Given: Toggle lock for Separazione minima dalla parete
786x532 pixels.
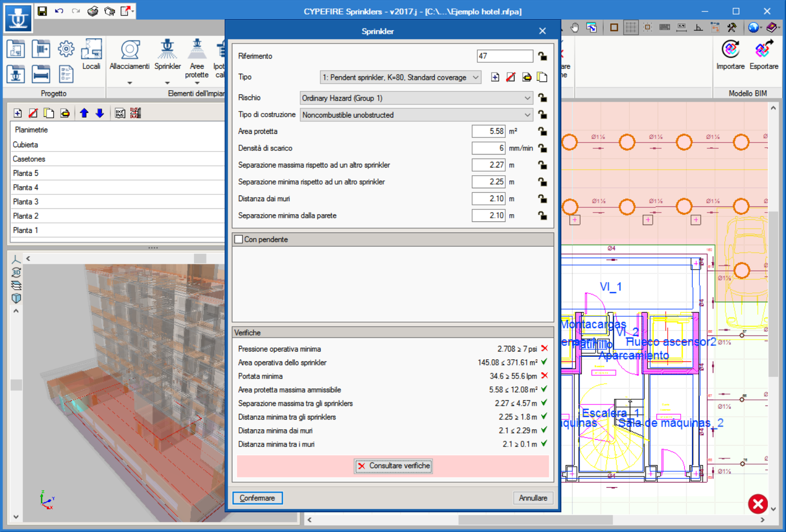Looking at the screenshot, I should pos(542,215).
